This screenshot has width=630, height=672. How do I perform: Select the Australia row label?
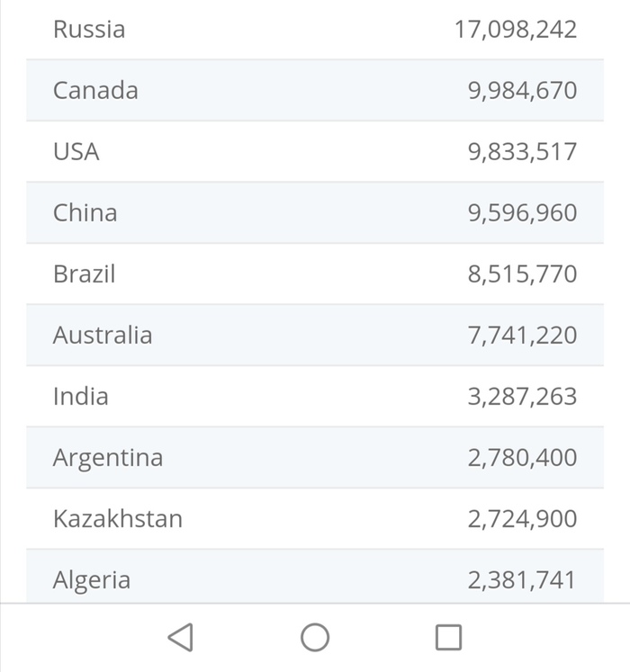coord(103,336)
